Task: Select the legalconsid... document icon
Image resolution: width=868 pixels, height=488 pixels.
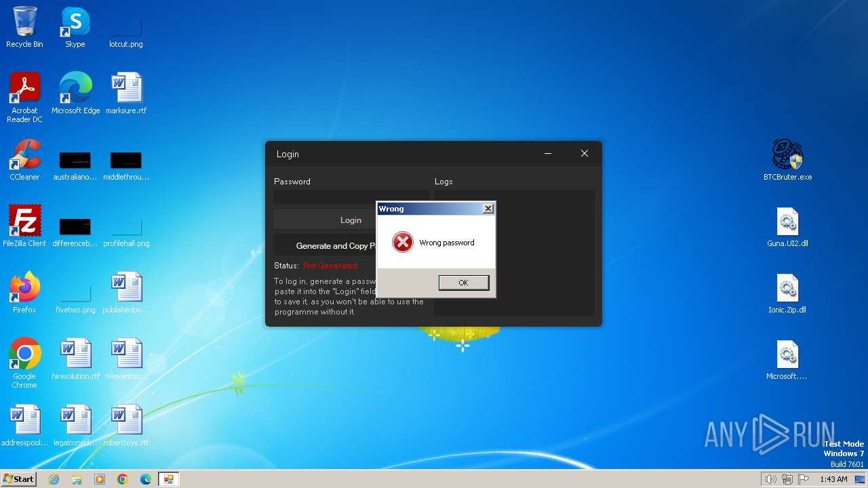Action: tap(75, 426)
